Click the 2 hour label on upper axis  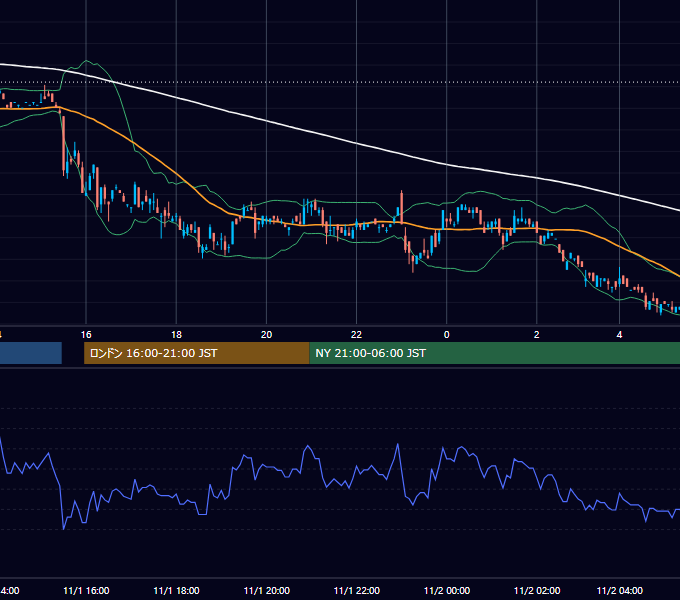coord(536,334)
